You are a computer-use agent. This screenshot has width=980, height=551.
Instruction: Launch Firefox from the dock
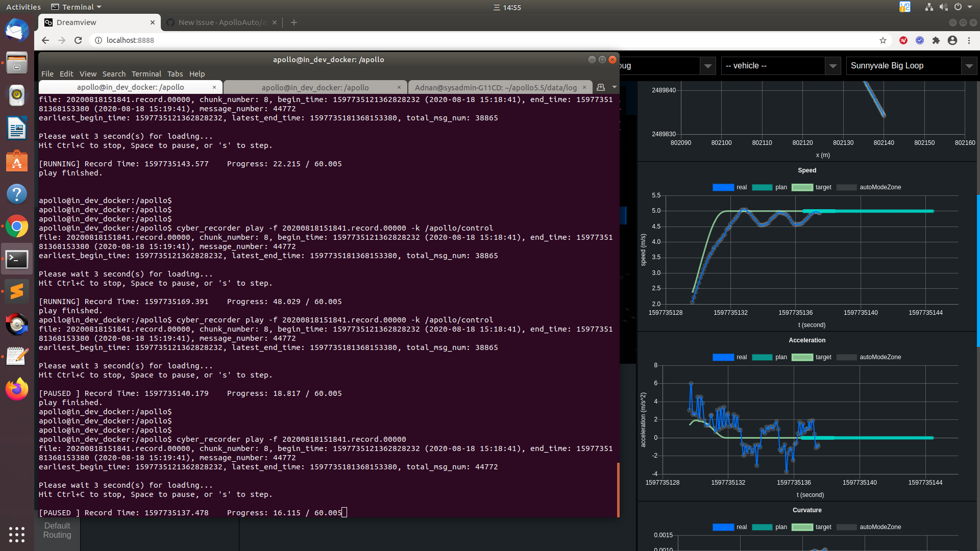[x=17, y=390]
